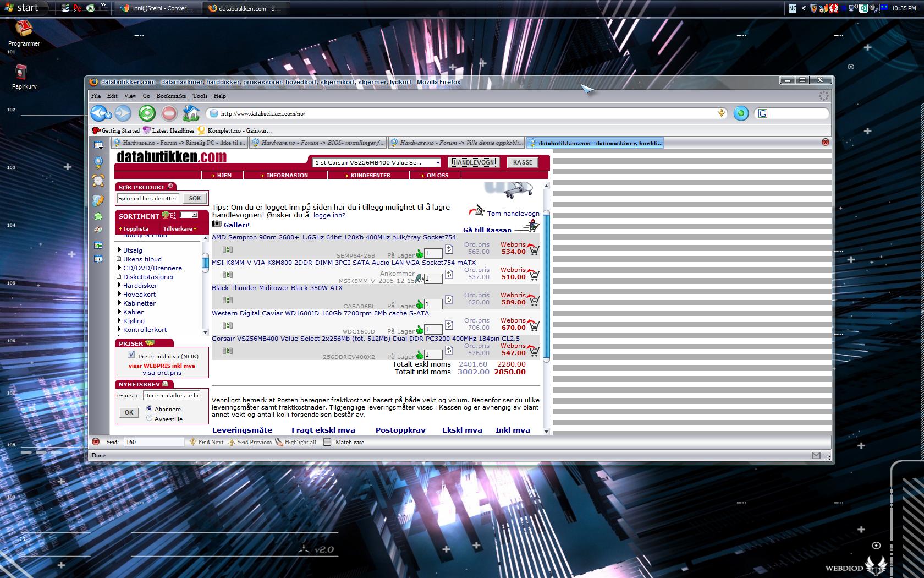This screenshot has height=578, width=924.
Task: Remove the AMD Sempron item via its cart icon
Action: click(x=533, y=249)
